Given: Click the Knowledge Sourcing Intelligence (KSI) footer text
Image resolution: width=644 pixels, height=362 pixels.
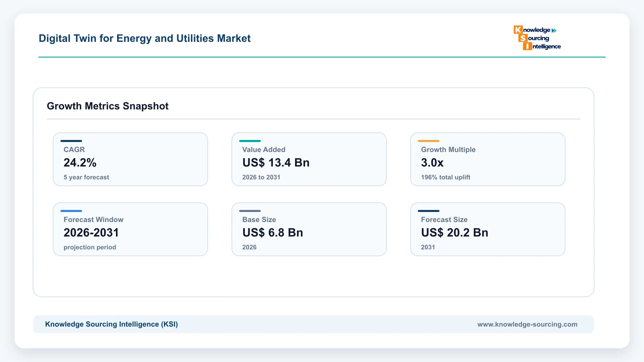Looking at the screenshot, I should (111, 324).
